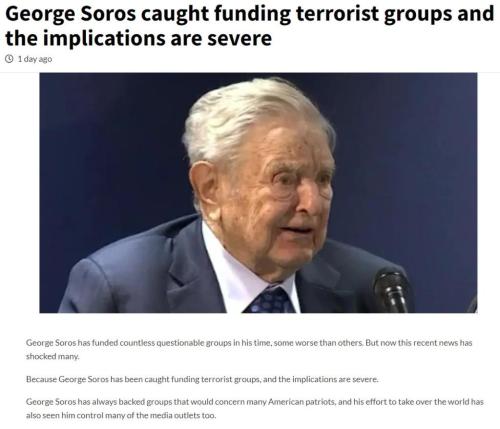This screenshot has width=500, height=429.
Task: Open the 'George Soros caught funding' headline
Action: click(x=249, y=26)
